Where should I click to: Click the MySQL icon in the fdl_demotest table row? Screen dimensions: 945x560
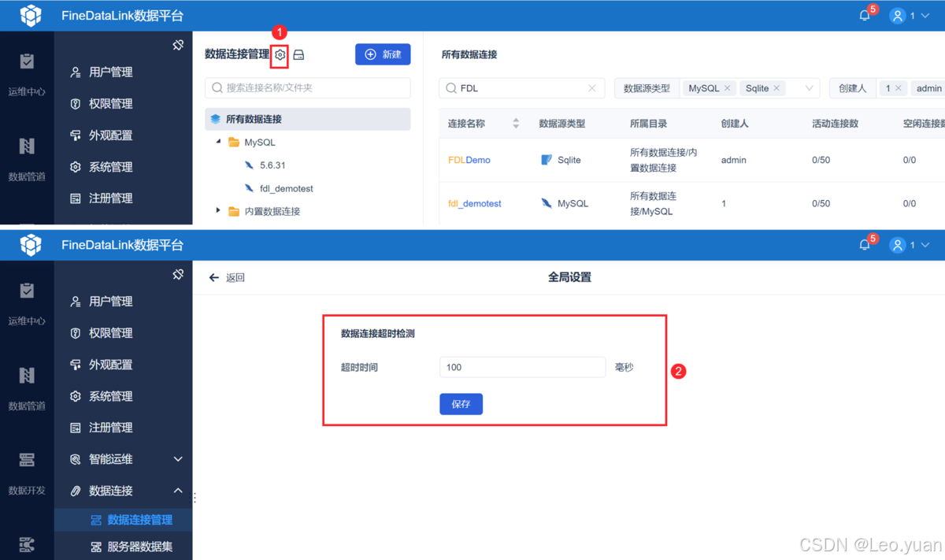(547, 203)
